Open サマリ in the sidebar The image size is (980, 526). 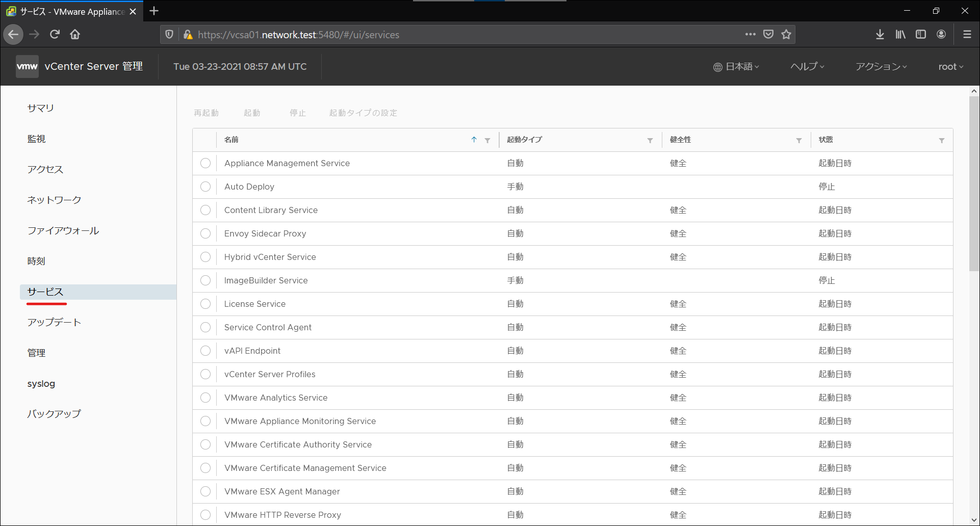pyautogui.click(x=40, y=108)
